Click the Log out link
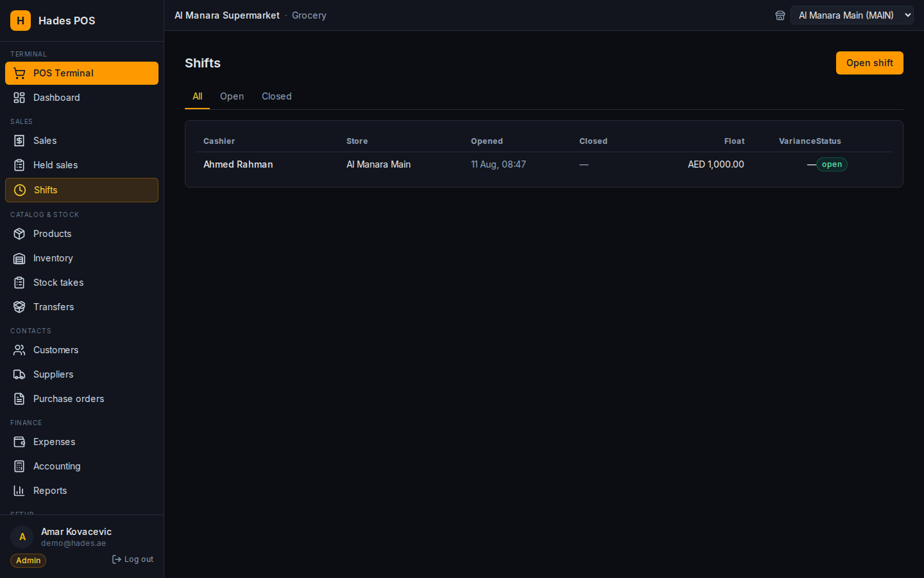Viewport: 924px width, 578px height. 133,559
